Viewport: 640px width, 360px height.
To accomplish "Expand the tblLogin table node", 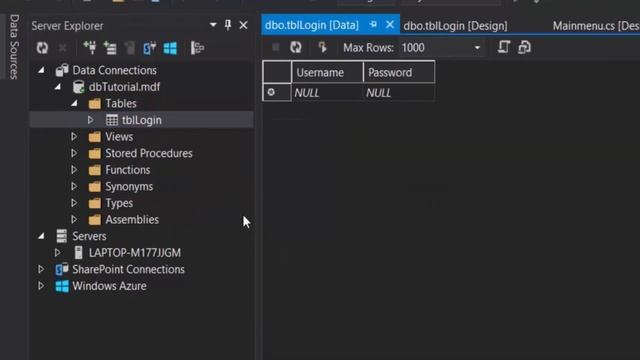I will coord(91,120).
